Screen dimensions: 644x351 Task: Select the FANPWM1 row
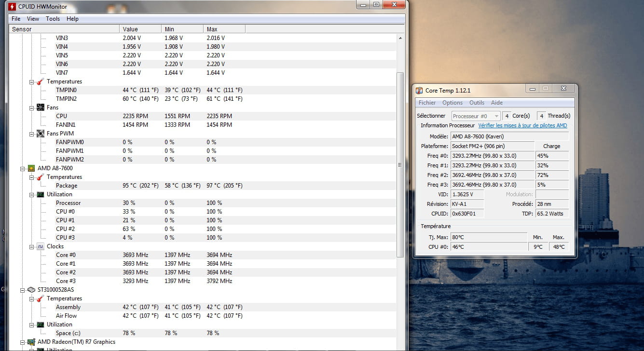[203, 151]
